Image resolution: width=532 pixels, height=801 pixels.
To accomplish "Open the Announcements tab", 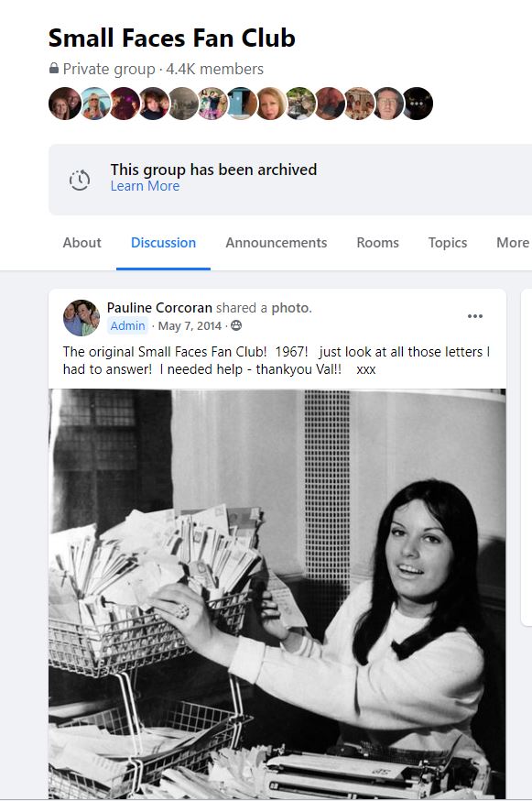I will (277, 243).
